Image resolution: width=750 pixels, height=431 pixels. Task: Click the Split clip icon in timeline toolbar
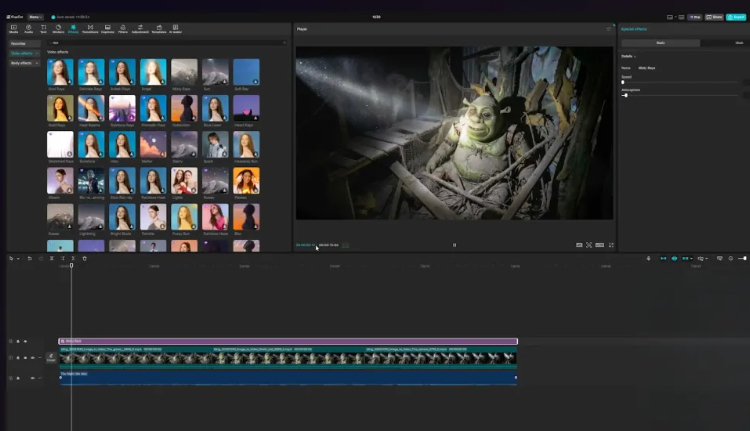coord(52,258)
